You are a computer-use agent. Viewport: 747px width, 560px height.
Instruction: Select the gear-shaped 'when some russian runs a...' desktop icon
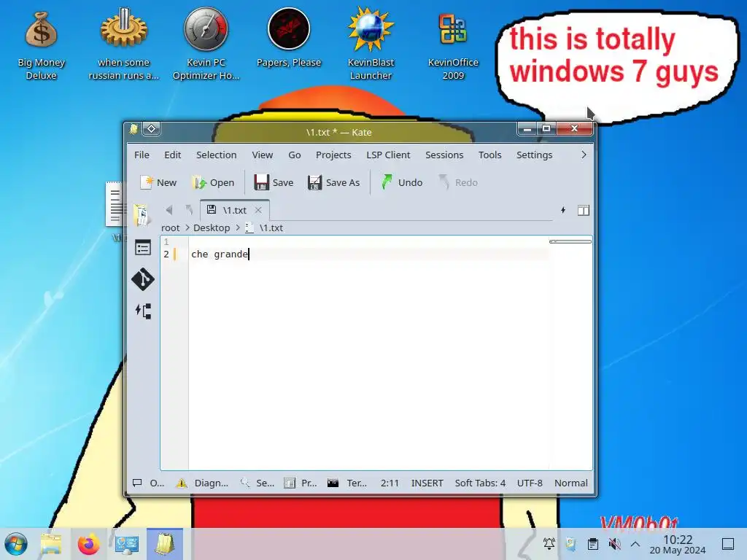[x=123, y=45]
